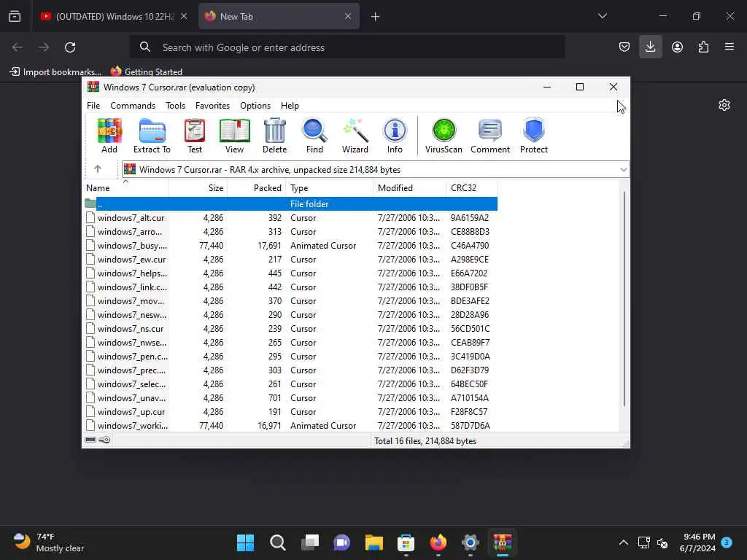Select the New Tab browser tab
This screenshot has width=747, height=560.
point(271,17)
